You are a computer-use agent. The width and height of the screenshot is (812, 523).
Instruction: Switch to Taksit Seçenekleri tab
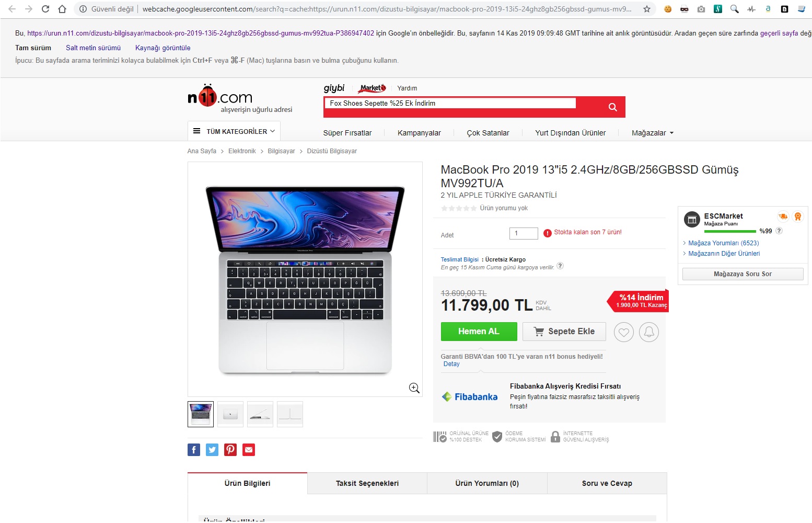367,483
